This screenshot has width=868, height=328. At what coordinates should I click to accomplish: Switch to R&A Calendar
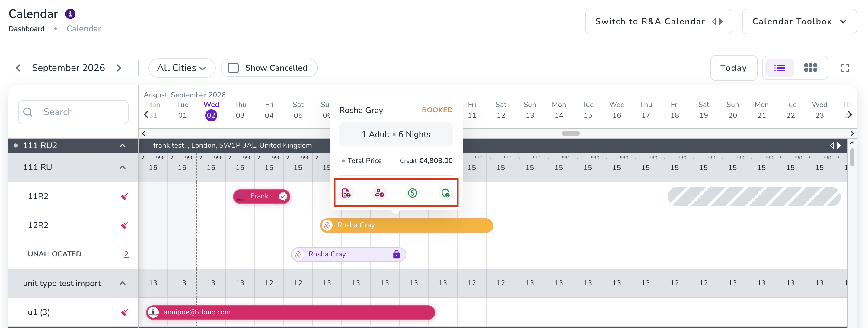click(659, 21)
